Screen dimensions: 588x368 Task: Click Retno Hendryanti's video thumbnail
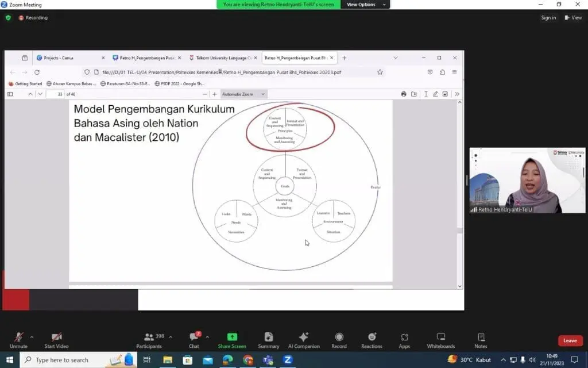coord(527,181)
